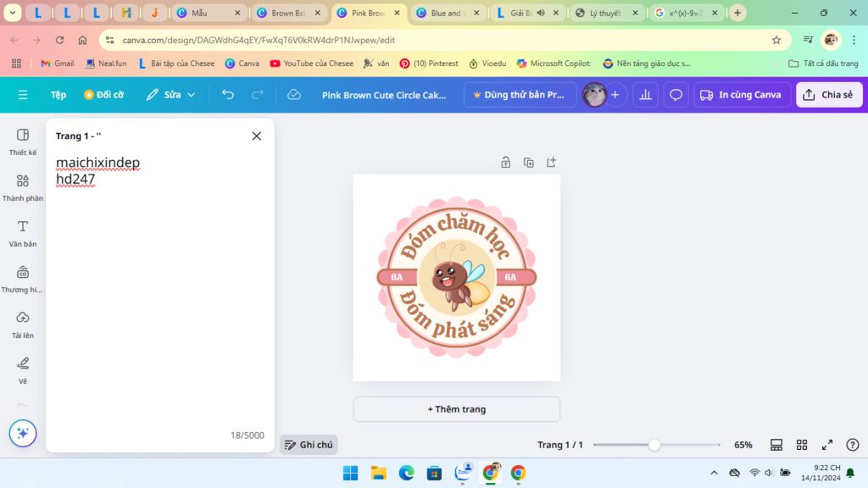
Task: Open the comments speech bubble icon
Action: [676, 95]
